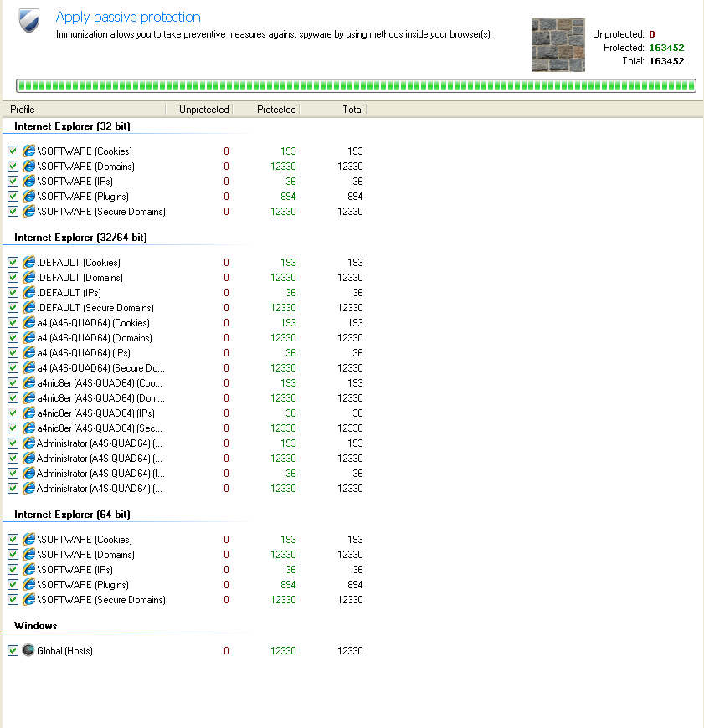Screen dimensions: 704x728
Task: Uncheck the Administrator (A4S-QUAD64) (I... checkbox
Action: coord(13,474)
